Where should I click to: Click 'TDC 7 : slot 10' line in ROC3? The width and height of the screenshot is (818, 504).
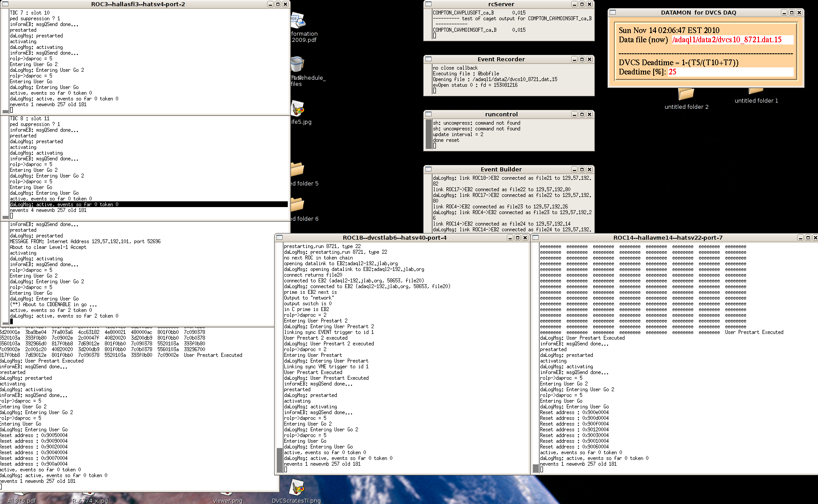pyautogui.click(x=30, y=13)
